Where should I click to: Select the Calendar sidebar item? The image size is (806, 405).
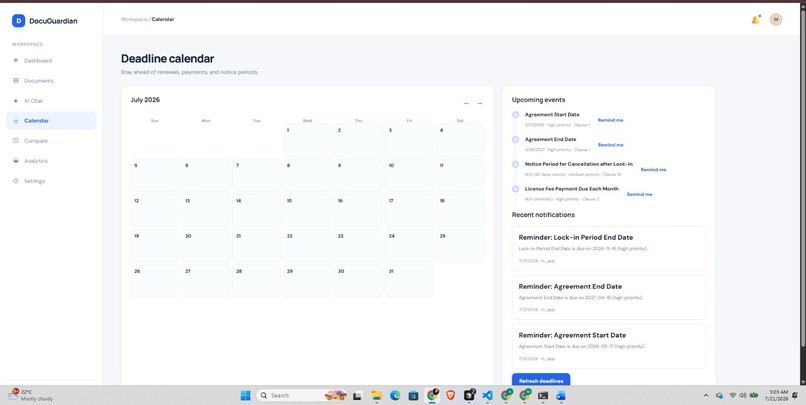(x=51, y=121)
